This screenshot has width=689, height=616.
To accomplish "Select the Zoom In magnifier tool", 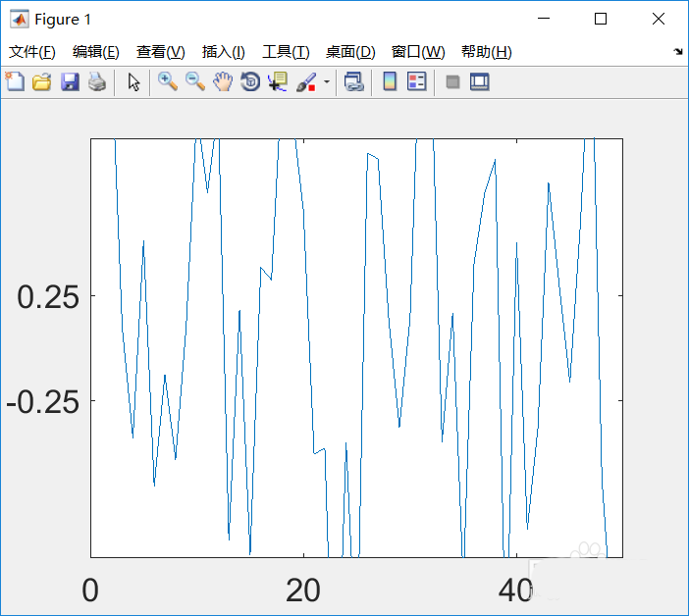I will [168, 82].
